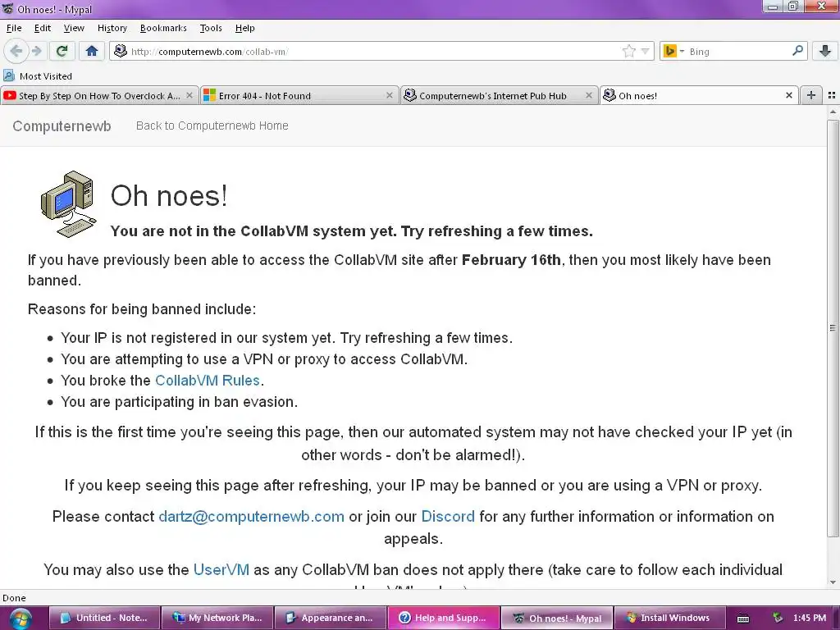Switch to the Step By Step Overclock tab
The width and height of the screenshot is (840, 630).
[x=99, y=95]
